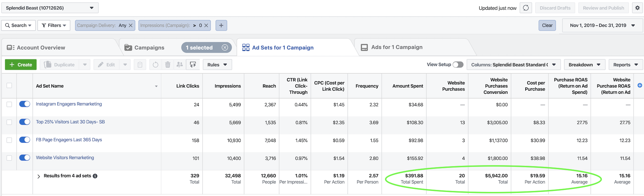The width and height of the screenshot is (644, 196).
Task: Remove the Campaign Delivery filter with its X
Action: (131, 25)
